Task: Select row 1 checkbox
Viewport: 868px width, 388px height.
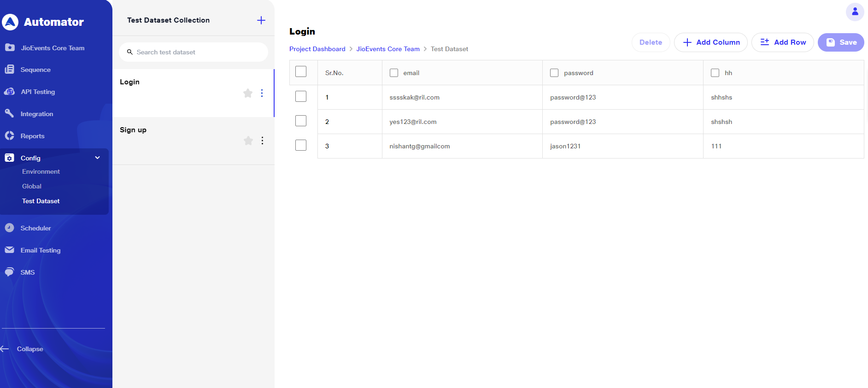Action: 301,96
